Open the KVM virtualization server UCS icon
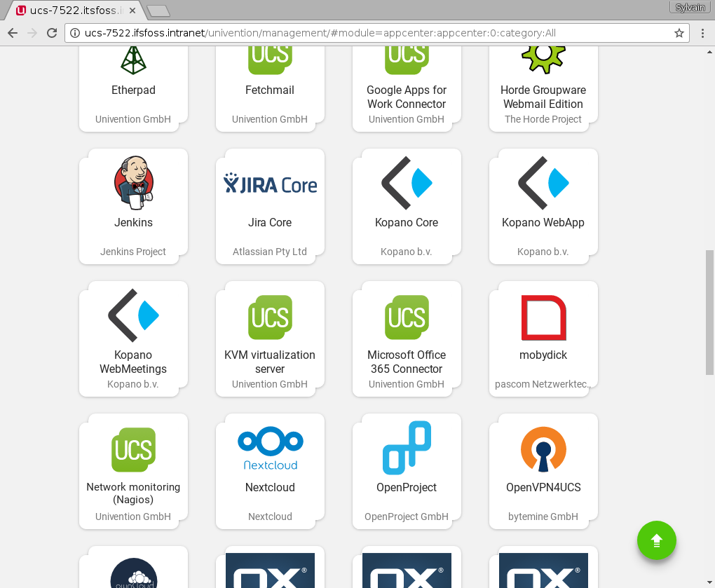Image resolution: width=715 pixels, height=588 pixels. (270, 317)
